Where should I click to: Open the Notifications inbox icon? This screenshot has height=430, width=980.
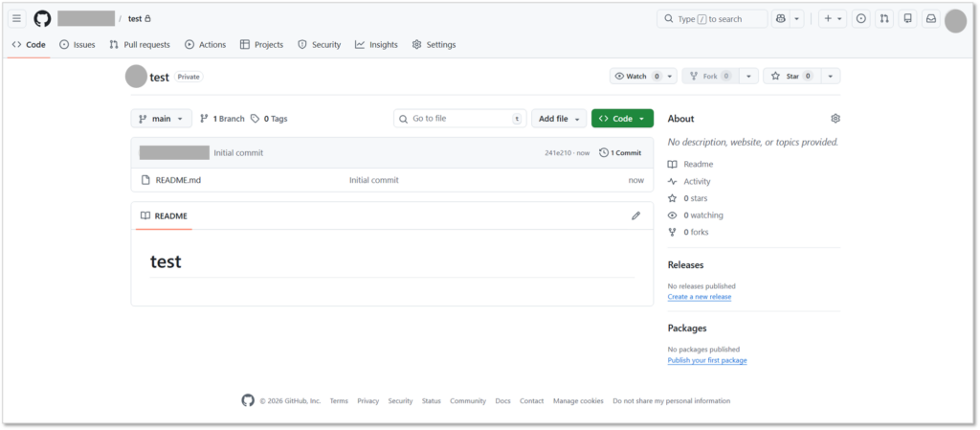coord(929,19)
